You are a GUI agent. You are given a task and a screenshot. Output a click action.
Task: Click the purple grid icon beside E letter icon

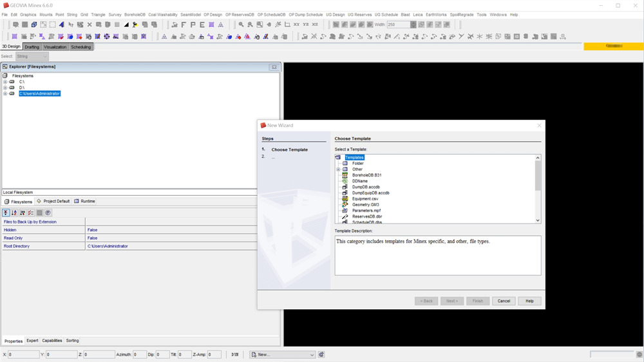click(211, 24)
